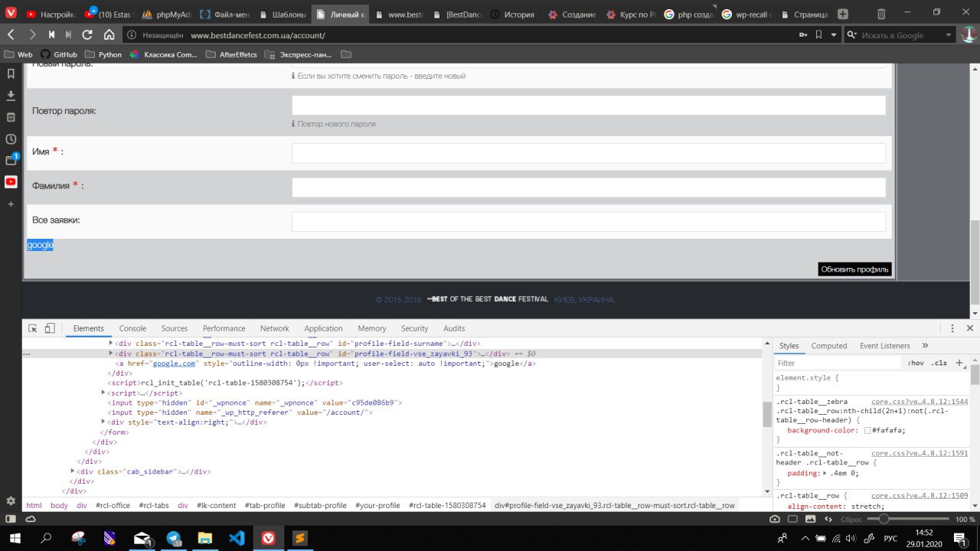
Task: Click the capture page camera icon
Action: pos(775,519)
